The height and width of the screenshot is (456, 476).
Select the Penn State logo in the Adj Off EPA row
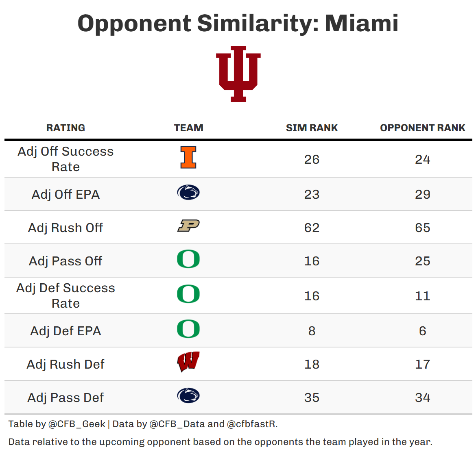188,193
